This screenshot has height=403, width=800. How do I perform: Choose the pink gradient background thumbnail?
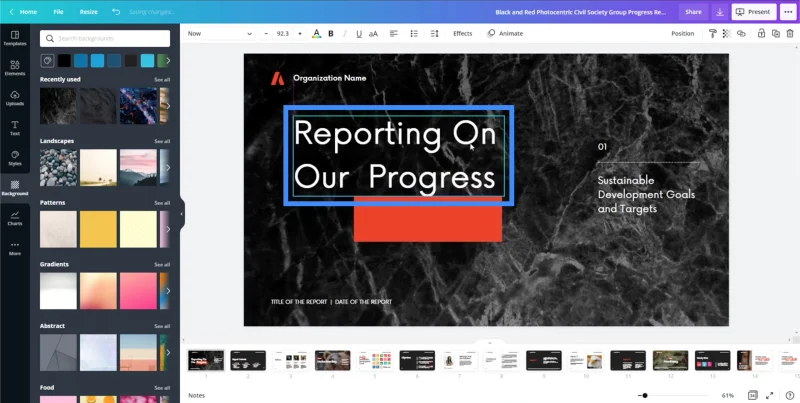138,291
